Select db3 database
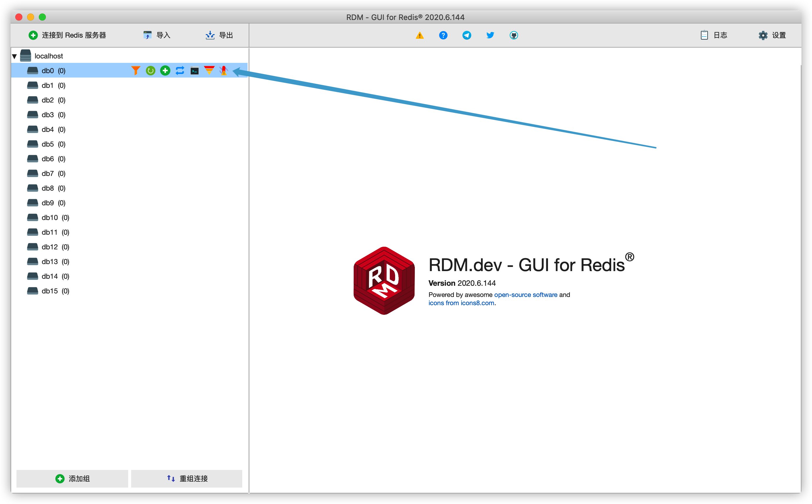 pyautogui.click(x=48, y=115)
